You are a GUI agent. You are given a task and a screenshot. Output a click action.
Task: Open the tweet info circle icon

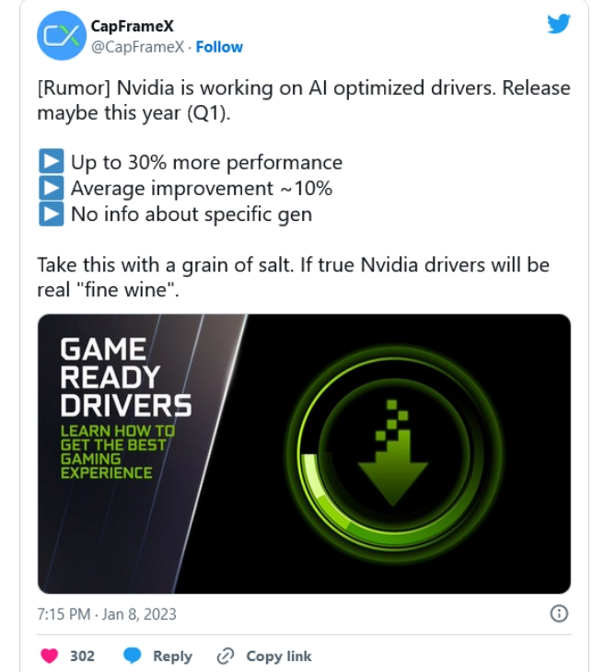click(559, 614)
